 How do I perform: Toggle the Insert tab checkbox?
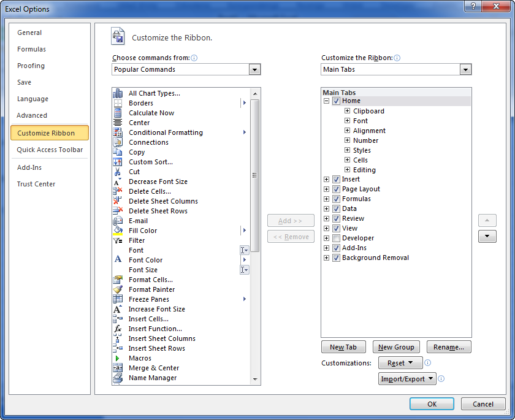pyautogui.click(x=336, y=179)
